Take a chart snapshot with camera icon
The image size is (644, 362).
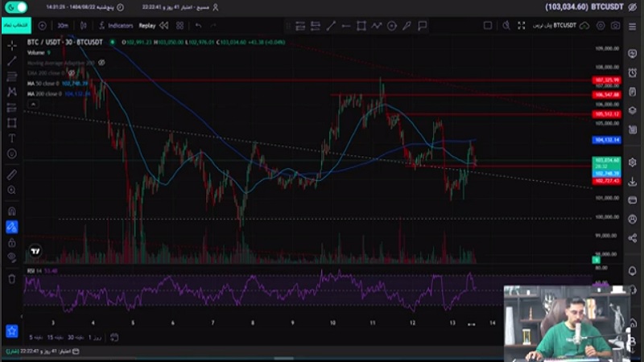[616, 25]
